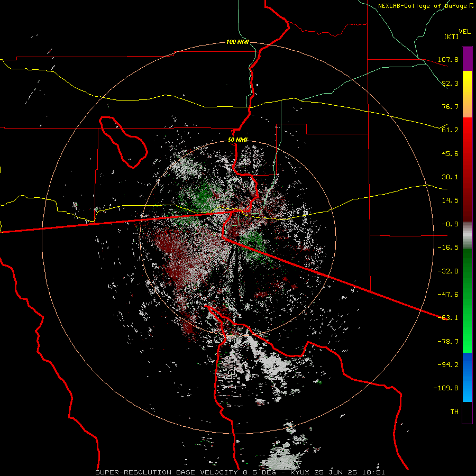Click the black TH segment of the color bar
The image size is (476, 476).
tap(467, 412)
